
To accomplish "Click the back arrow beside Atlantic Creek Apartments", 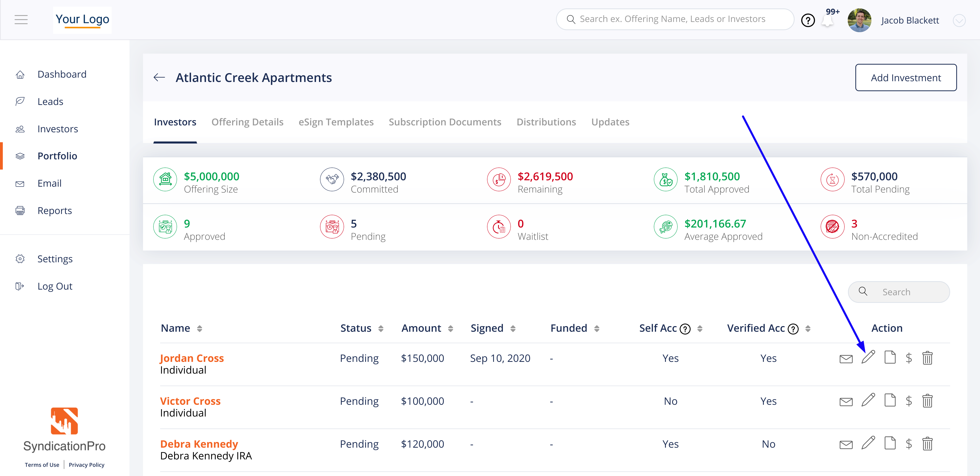I will pos(159,78).
